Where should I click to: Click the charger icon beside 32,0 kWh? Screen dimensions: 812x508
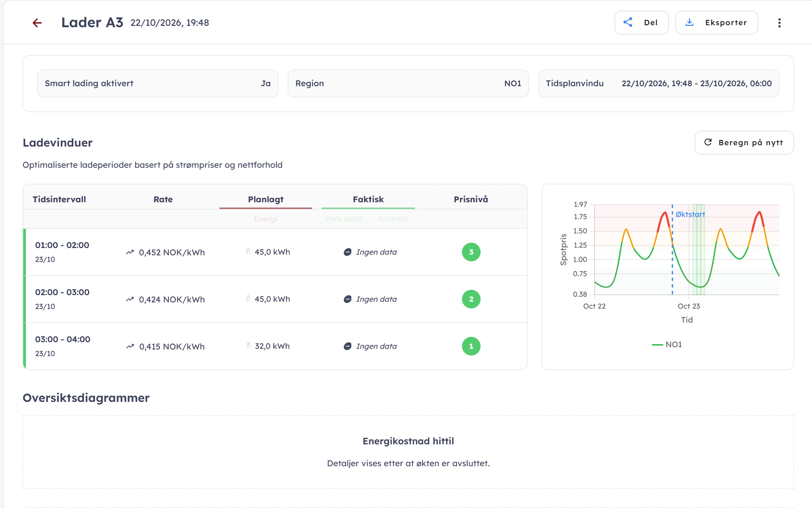tap(249, 346)
